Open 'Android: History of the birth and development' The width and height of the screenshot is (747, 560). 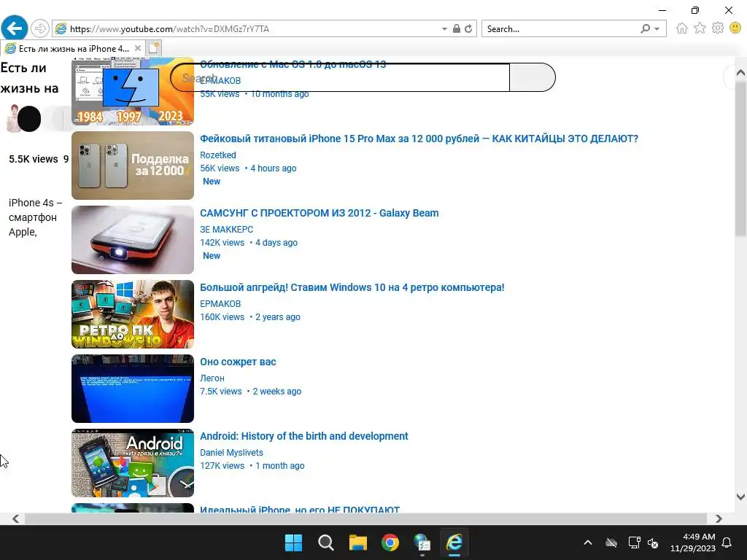(x=304, y=436)
